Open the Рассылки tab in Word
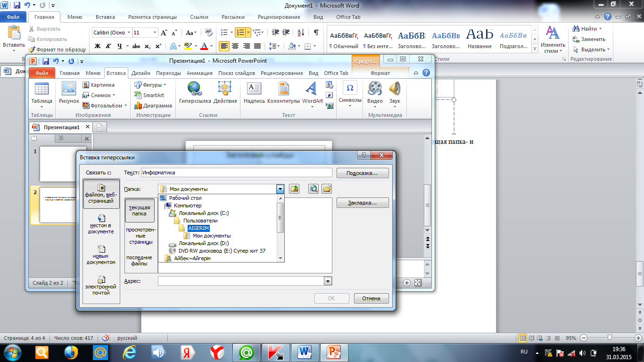Viewport: 644px width, 362px height. pos(233,17)
